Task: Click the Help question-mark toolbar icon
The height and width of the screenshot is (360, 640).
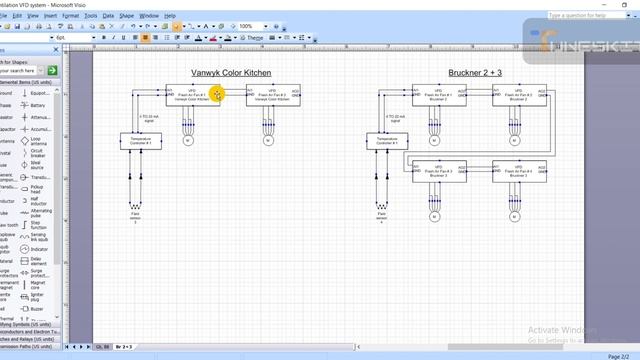Action: tap(276, 27)
